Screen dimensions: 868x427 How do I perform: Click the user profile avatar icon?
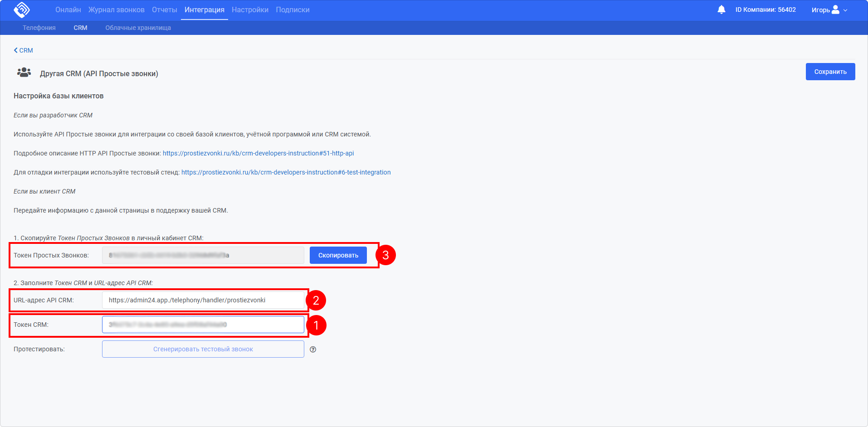pos(835,10)
